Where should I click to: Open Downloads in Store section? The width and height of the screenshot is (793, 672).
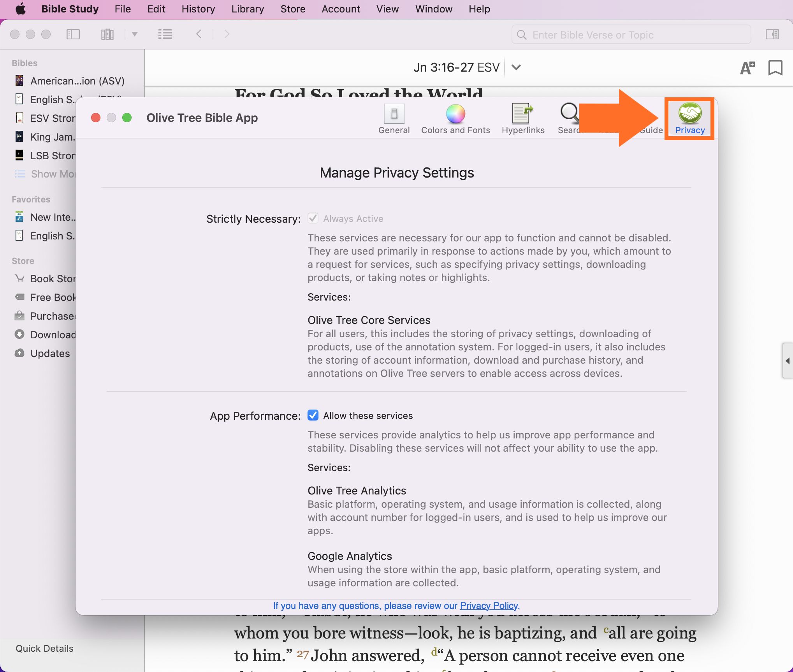(45, 334)
